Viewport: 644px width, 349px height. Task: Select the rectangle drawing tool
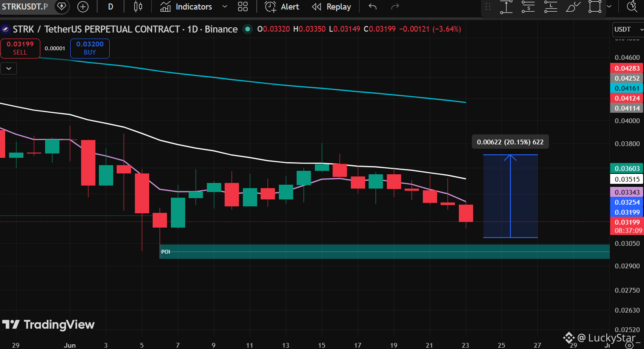(x=595, y=7)
